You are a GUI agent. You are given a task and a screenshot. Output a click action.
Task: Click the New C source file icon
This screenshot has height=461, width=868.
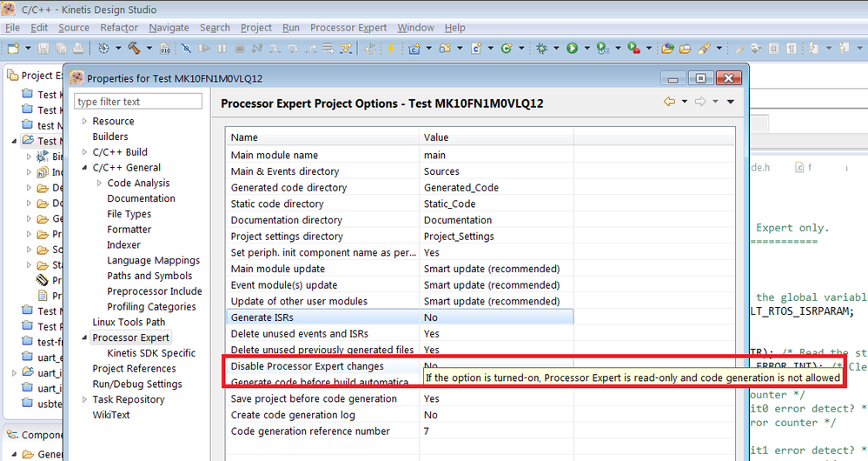point(476,49)
